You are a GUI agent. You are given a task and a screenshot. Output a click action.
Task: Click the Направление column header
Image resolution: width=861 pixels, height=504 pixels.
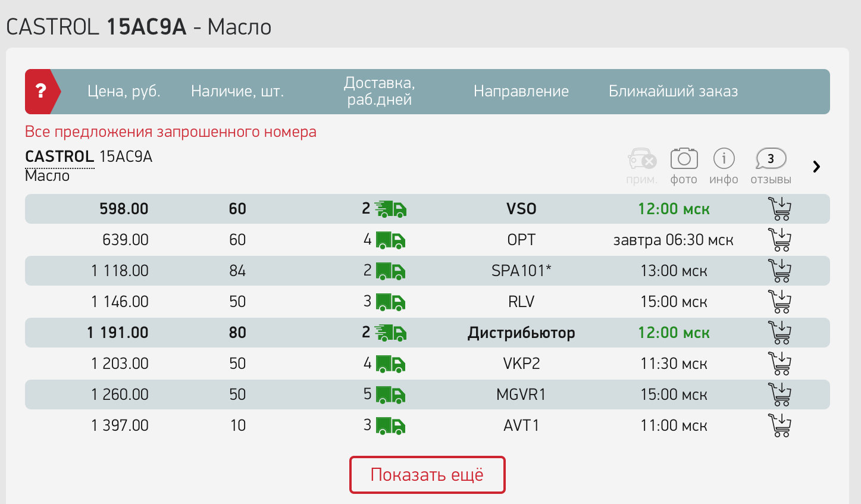click(521, 91)
